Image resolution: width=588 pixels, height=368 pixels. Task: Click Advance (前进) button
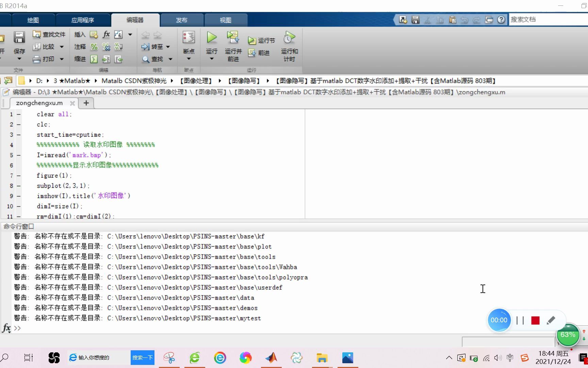pos(259,53)
